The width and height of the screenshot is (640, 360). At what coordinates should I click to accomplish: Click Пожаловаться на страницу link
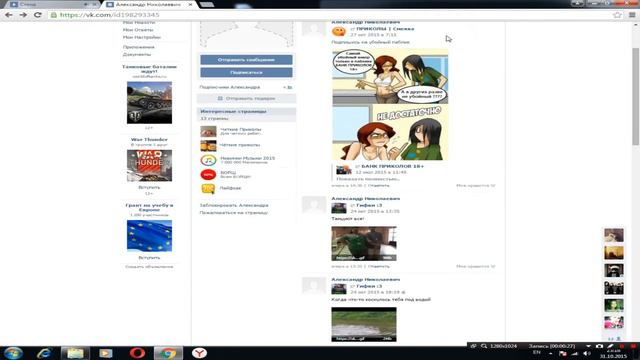point(233,213)
